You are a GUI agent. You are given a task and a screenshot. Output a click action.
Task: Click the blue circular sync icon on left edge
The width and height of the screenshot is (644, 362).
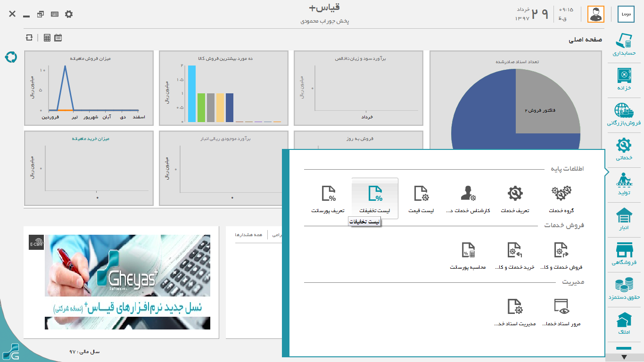[x=10, y=57]
